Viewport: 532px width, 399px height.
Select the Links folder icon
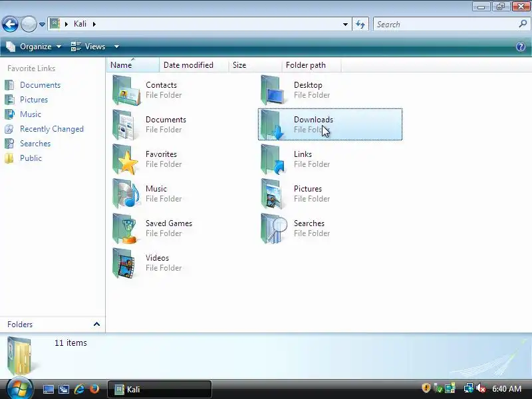click(273, 159)
